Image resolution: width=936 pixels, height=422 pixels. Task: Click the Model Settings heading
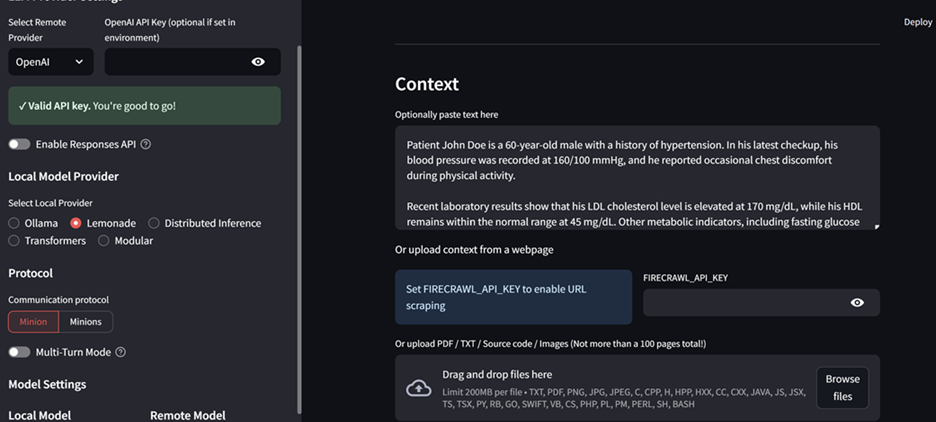[47, 384]
